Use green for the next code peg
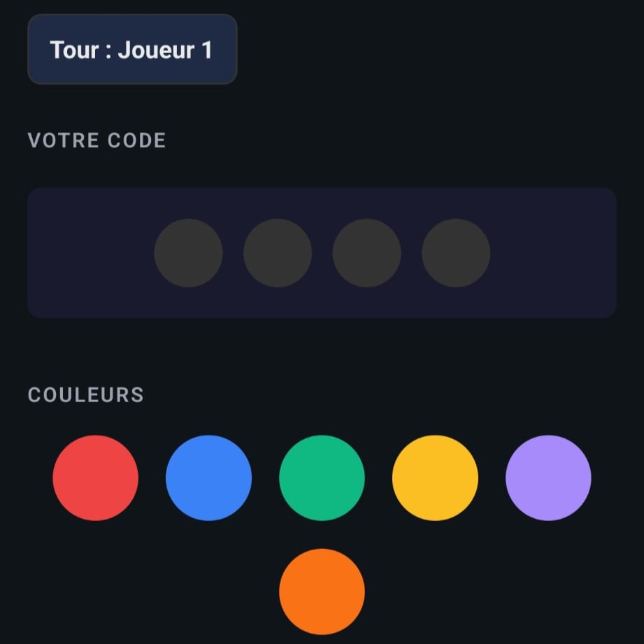644x644 pixels. click(x=322, y=478)
